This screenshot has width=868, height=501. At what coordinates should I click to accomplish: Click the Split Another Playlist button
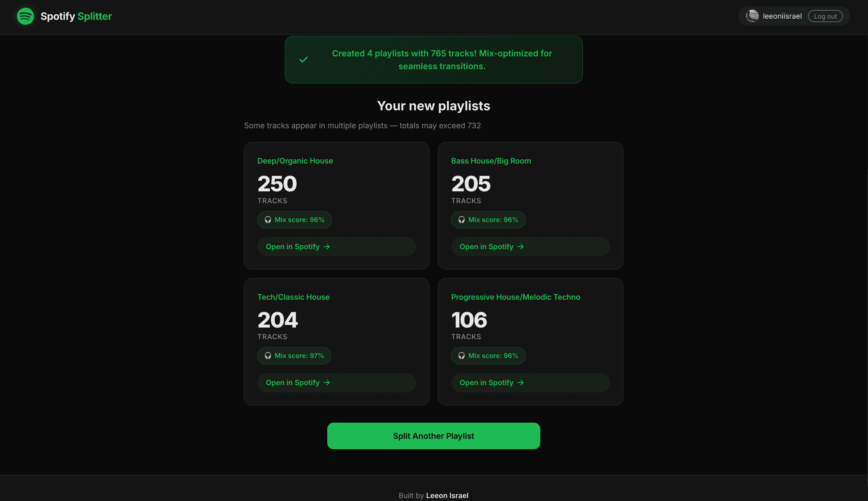click(x=434, y=436)
